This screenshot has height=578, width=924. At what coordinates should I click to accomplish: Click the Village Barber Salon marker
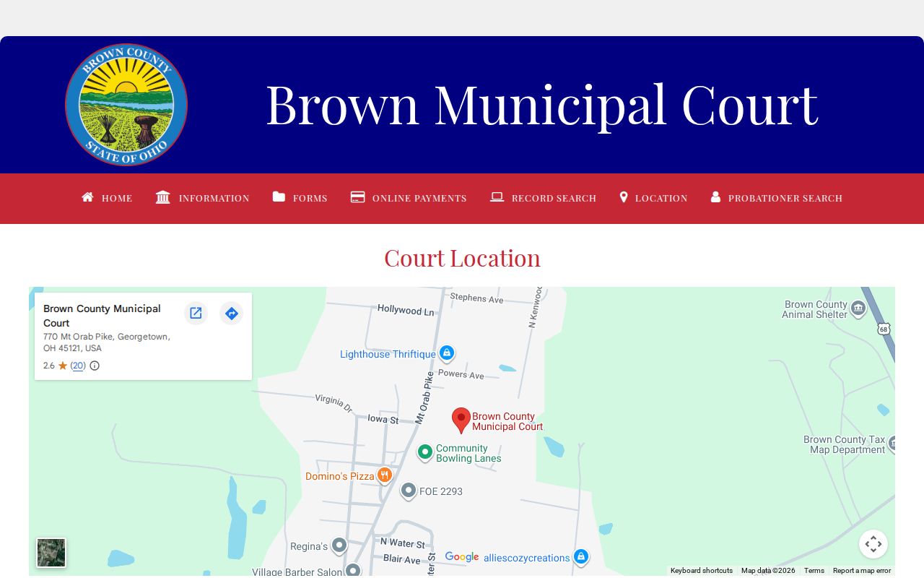pos(352,570)
